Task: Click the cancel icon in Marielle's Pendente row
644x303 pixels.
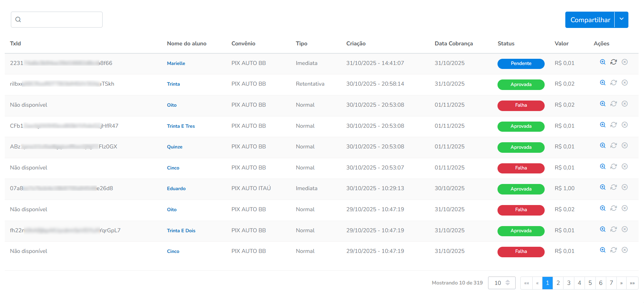Action: pyautogui.click(x=625, y=62)
